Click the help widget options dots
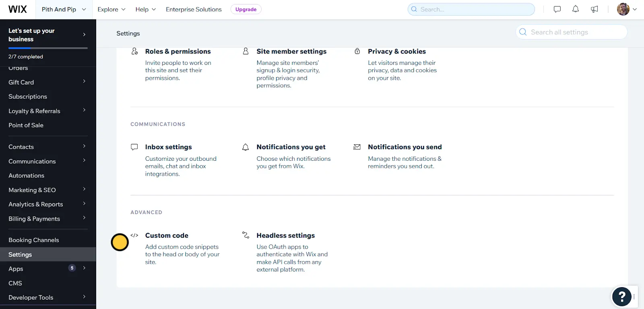This screenshot has height=309, width=644. tap(634, 297)
